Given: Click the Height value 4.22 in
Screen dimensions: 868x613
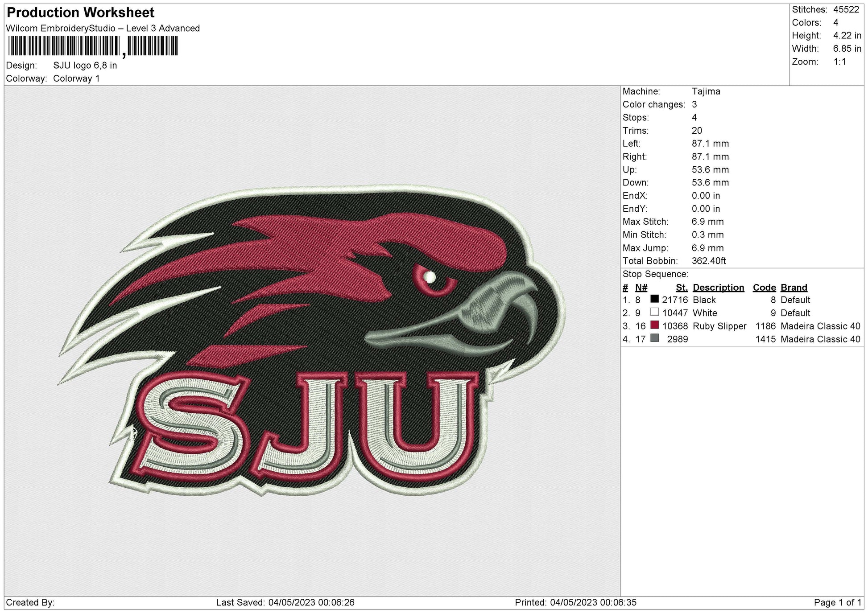Looking at the screenshot, I should point(847,36).
